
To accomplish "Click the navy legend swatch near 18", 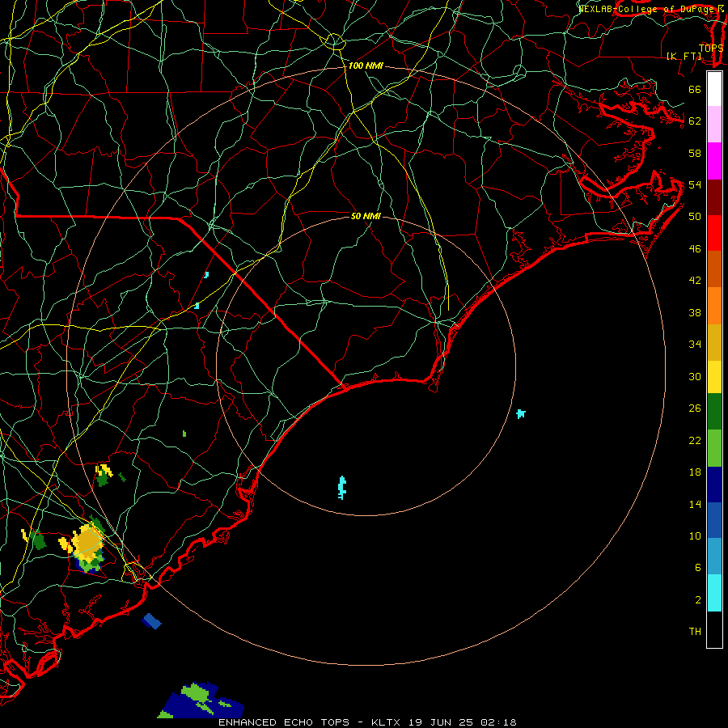I will (714, 485).
